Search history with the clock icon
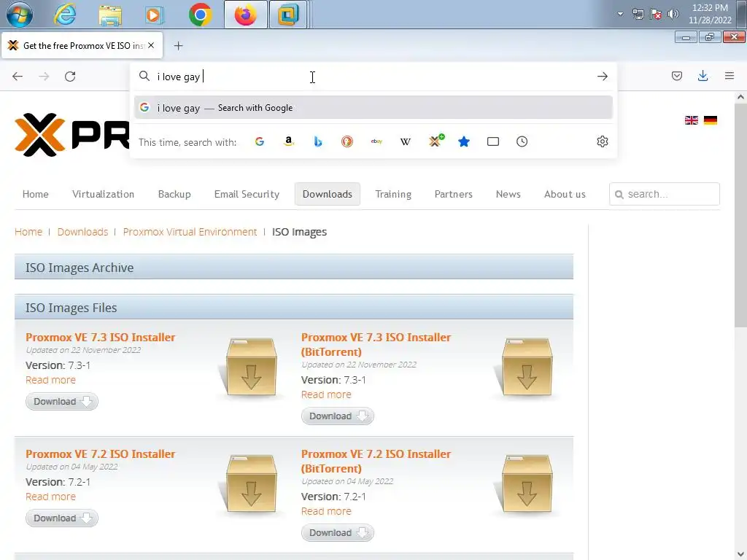This screenshot has height=560, width=747. tap(522, 141)
